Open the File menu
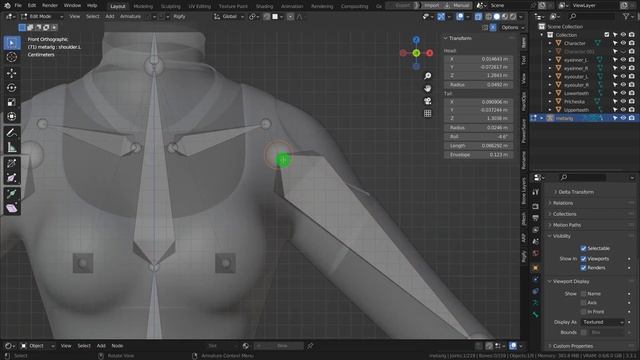The image size is (640, 360). 18,6
